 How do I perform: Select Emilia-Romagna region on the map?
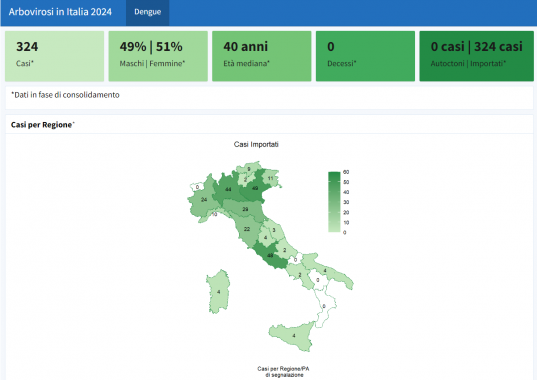click(245, 209)
